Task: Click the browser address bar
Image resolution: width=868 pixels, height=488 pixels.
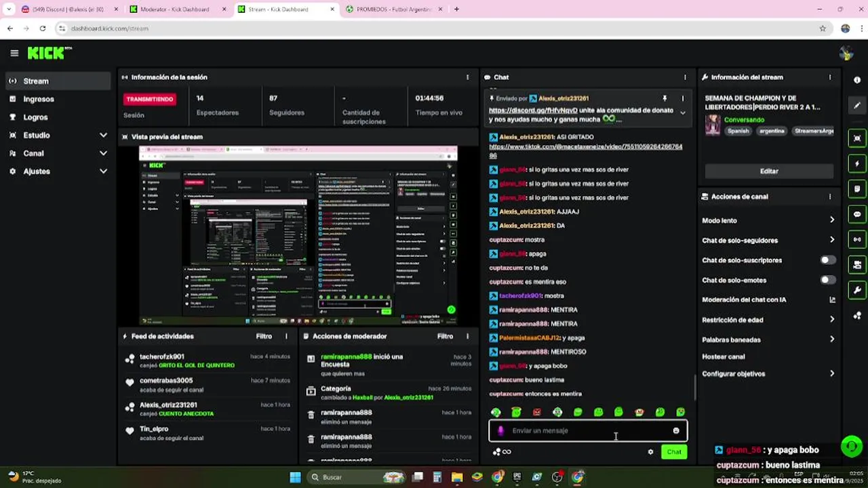Action: tap(434, 28)
